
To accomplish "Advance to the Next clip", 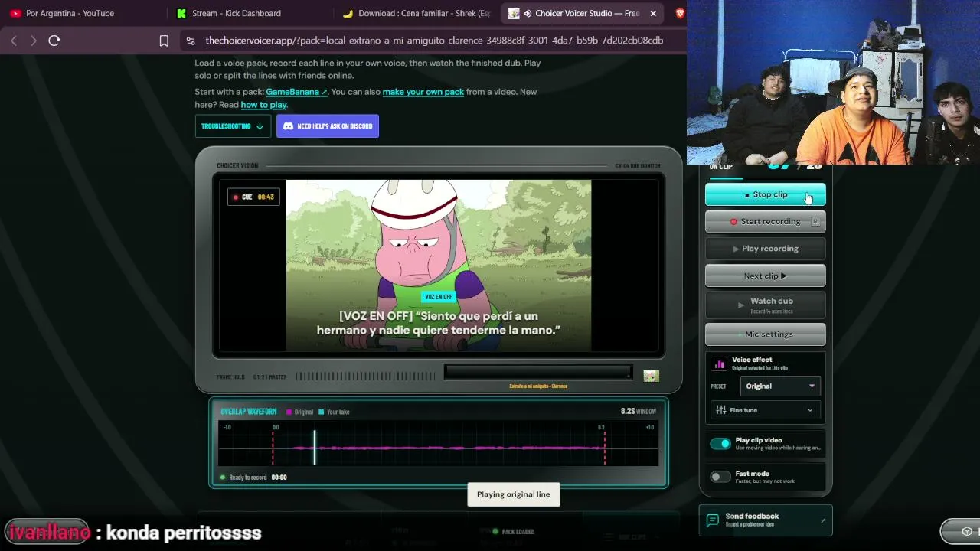I will (766, 276).
